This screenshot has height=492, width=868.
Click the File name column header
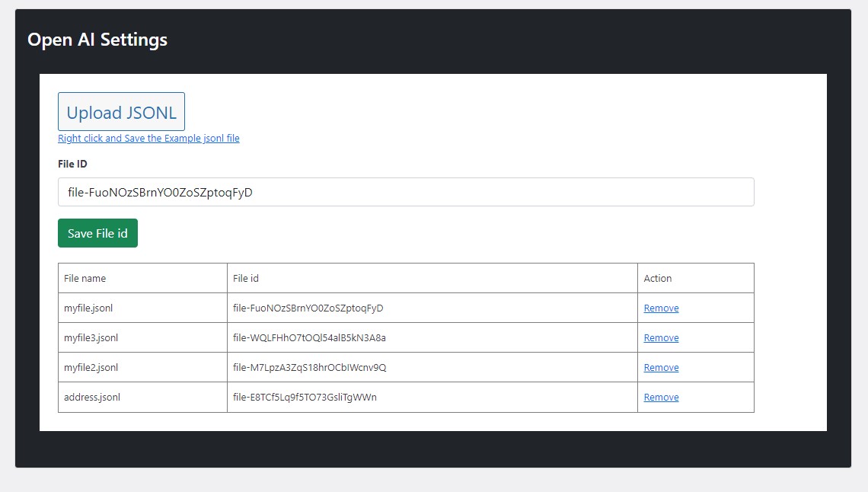click(x=143, y=279)
